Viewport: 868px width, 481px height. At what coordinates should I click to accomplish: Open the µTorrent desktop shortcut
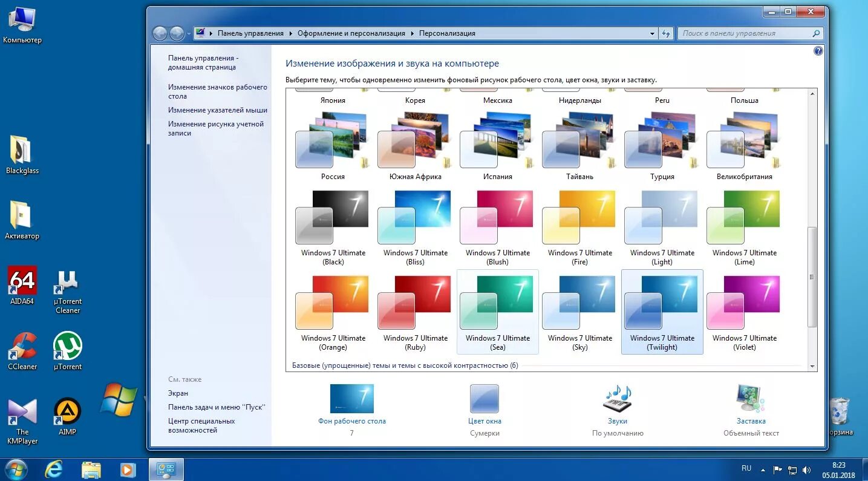(68, 351)
